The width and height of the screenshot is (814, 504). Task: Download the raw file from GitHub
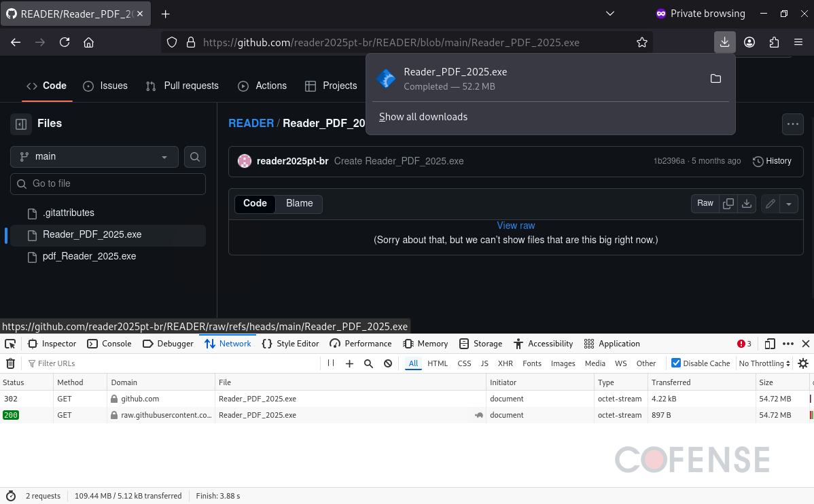(x=746, y=203)
